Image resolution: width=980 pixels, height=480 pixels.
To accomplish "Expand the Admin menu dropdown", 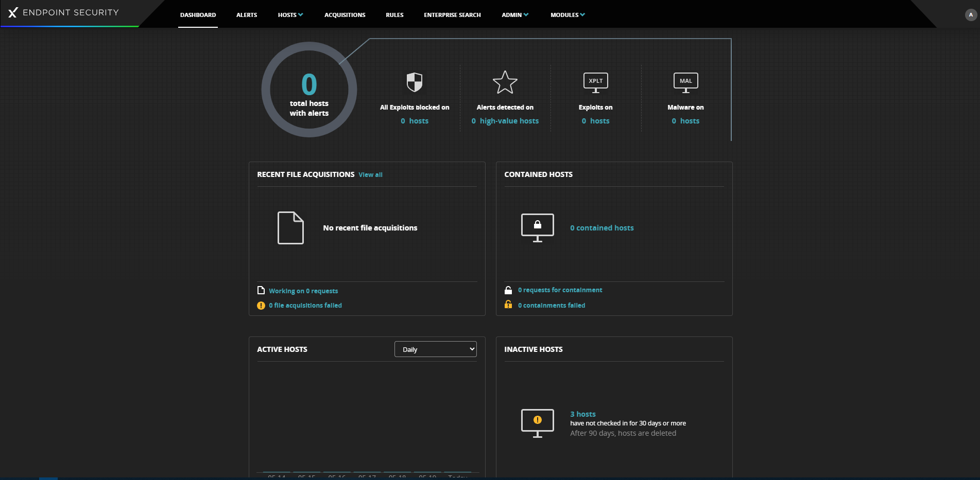I will [515, 15].
